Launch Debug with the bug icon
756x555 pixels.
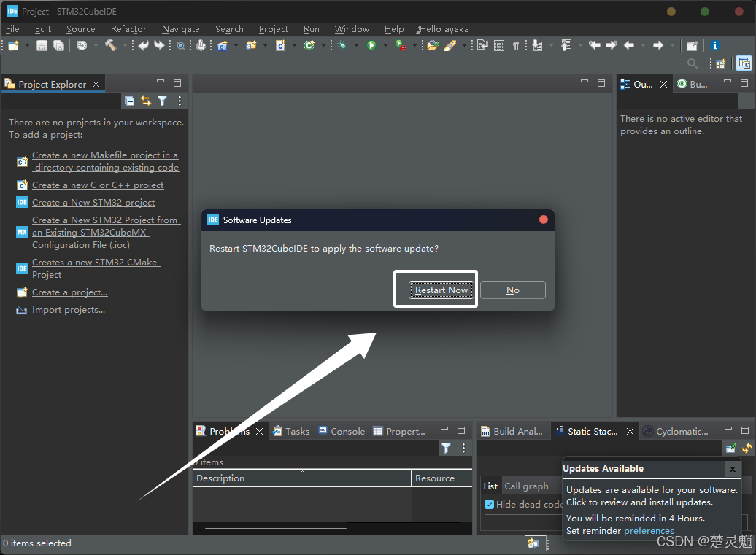coord(343,45)
